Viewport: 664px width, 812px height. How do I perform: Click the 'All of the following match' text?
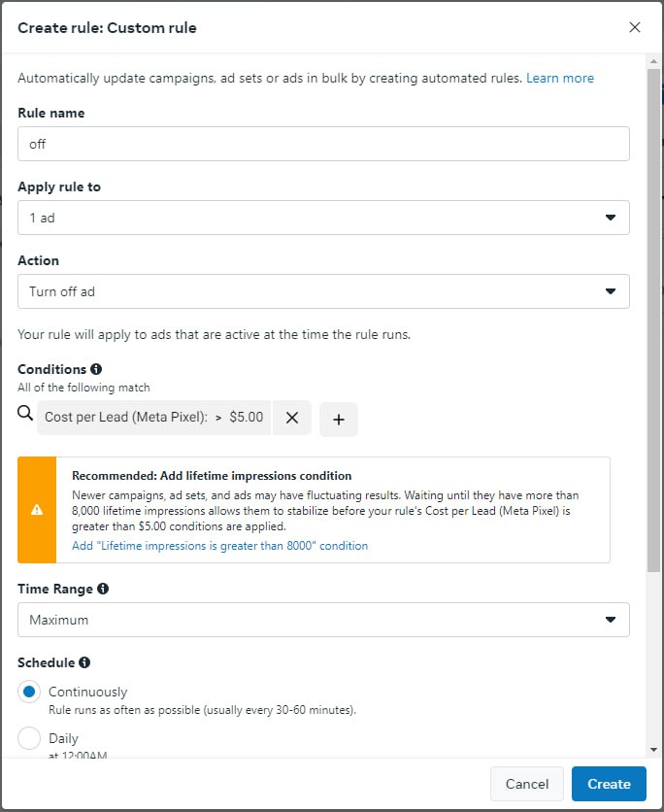83,388
